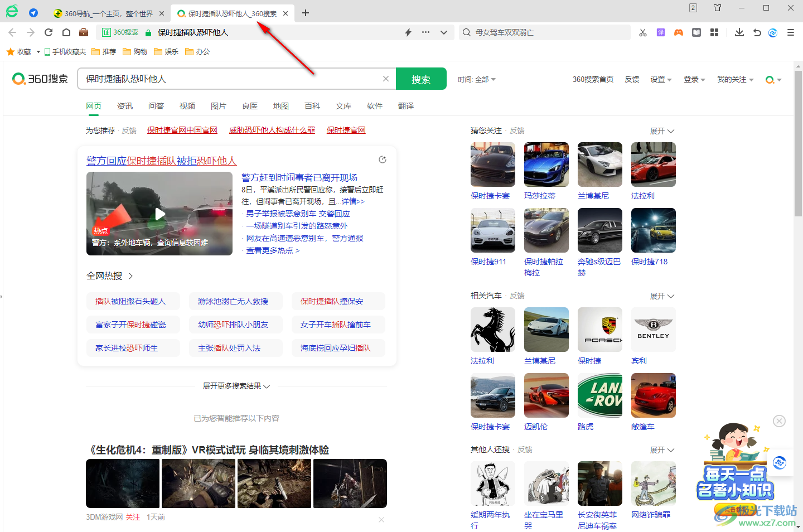
Task: Expand the address bar dropdown arrow
Action: pyautogui.click(x=444, y=32)
